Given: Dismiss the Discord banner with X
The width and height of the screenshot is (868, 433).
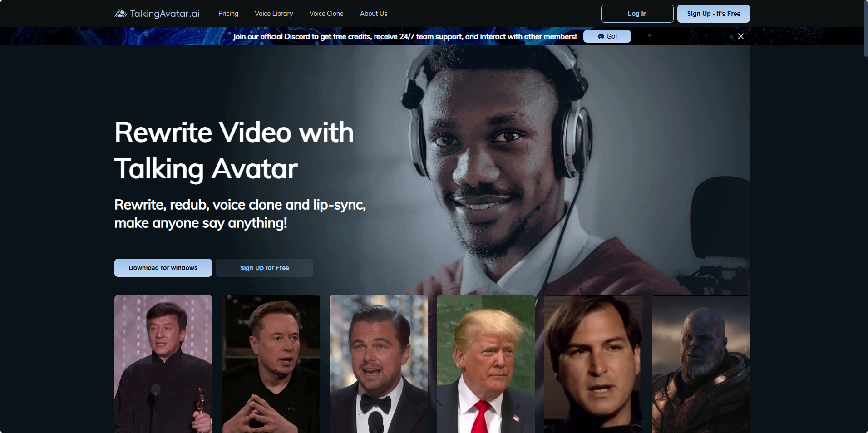Looking at the screenshot, I should tap(741, 36).
